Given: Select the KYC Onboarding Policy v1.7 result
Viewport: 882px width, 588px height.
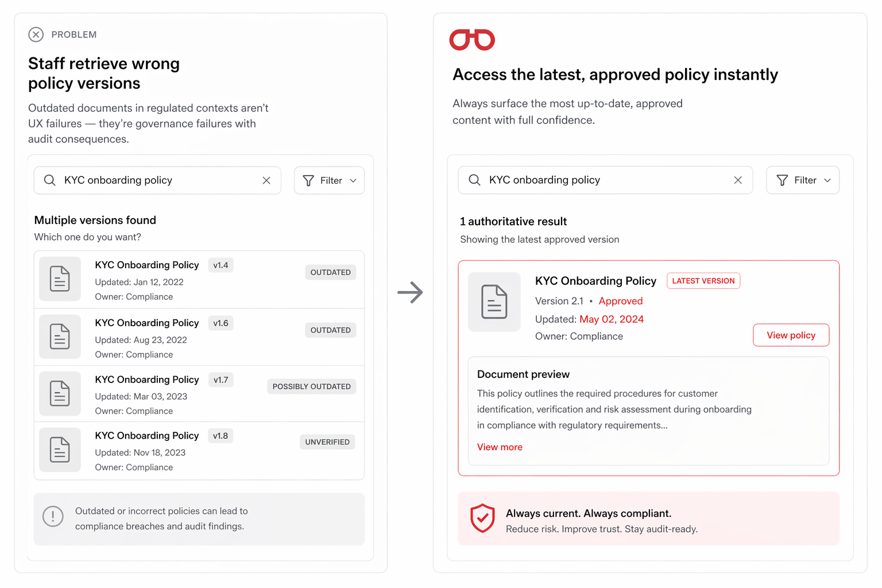Looking at the screenshot, I should point(199,394).
